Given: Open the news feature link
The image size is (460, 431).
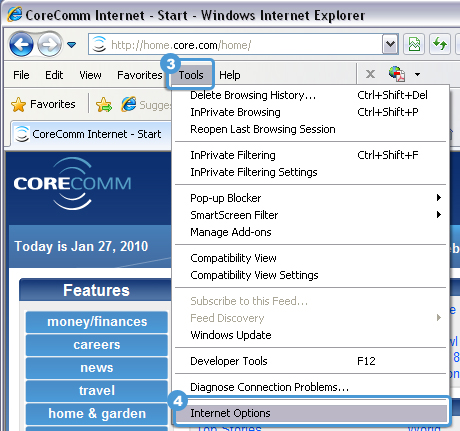Looking at the screenshot, I should click(x=97, y=368).
